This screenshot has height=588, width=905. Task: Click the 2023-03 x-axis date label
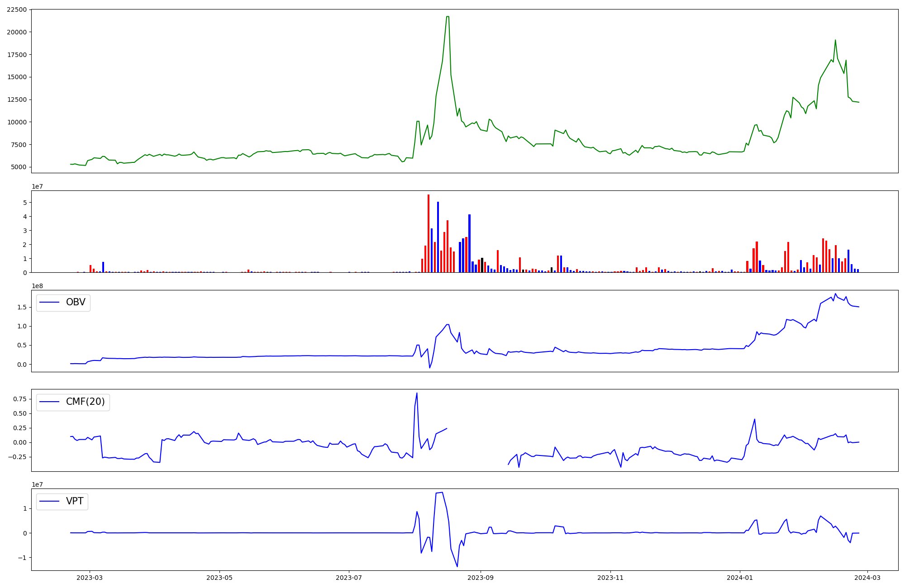(90, 578)
